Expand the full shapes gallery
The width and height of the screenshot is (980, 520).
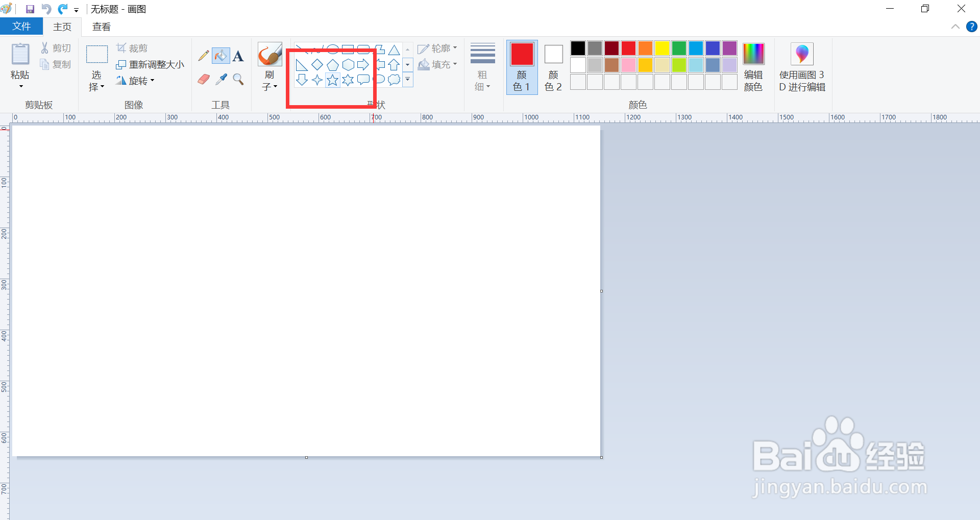407,80
